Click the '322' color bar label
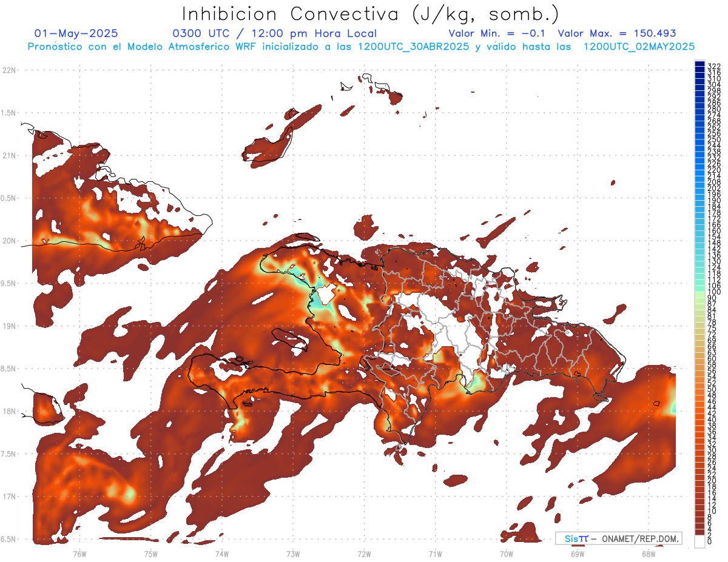Screen dimensions: 728x562 pos(714,65)
